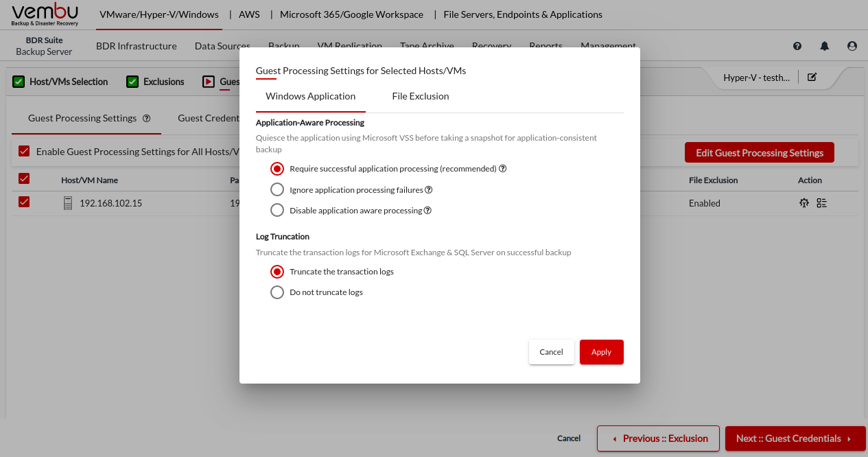Click help icon next to Disable application aware processing
Image resolution: width=868 pixels, height=457 pixels.
[x=428, y=211]
